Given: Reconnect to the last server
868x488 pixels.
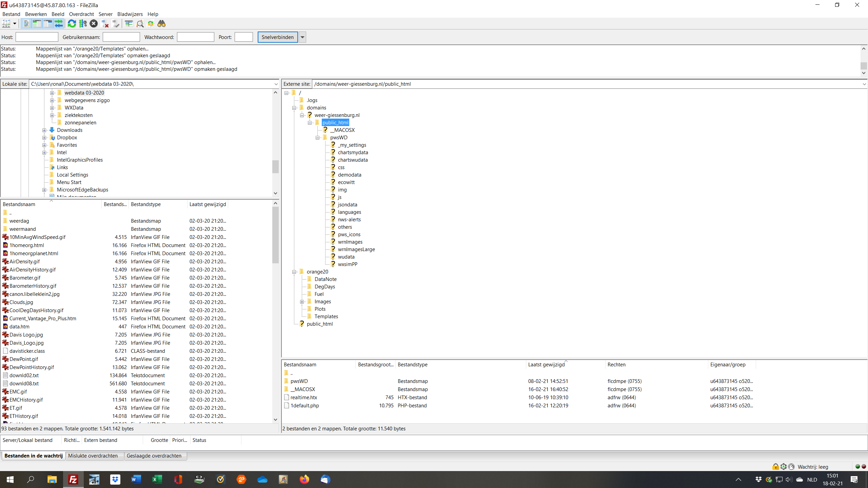Looking at the screenshot, I should pyautogui.click(x=116, y=24).
